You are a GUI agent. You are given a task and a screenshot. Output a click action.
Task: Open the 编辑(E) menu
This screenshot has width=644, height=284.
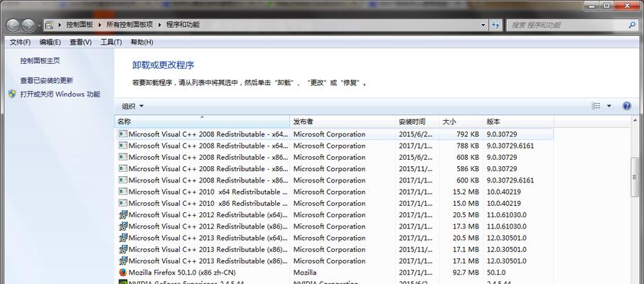pos(50,42)
